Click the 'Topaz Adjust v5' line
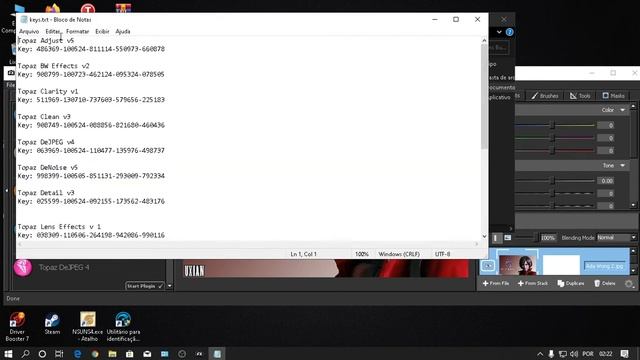Image resolution: width=640 pixels, height=360 pixels. (46, 40)
